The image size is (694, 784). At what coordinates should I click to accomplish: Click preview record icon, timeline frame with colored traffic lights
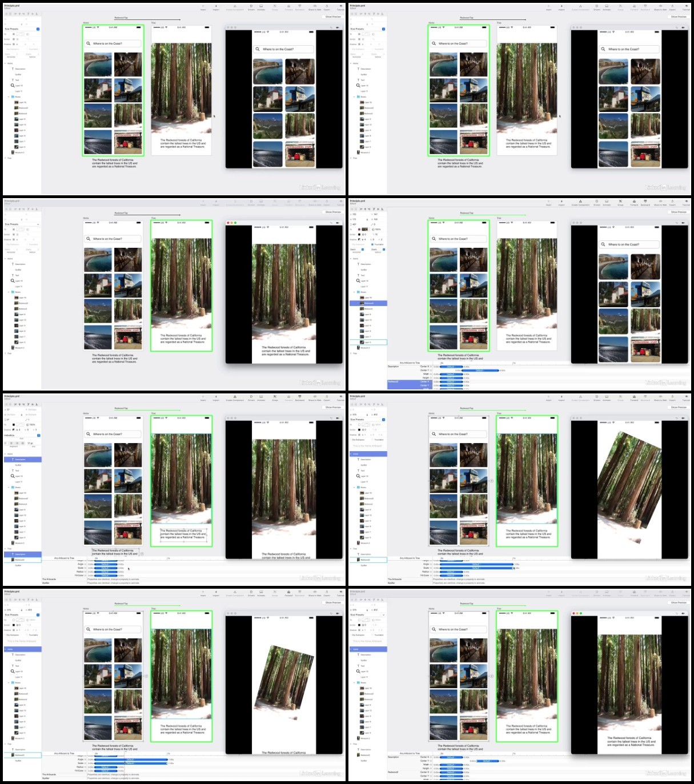(683, 613)
